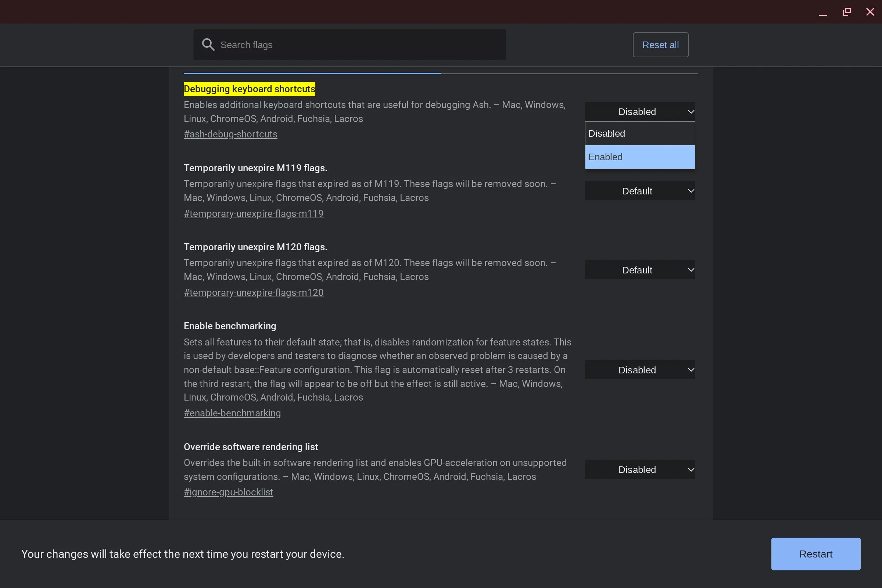Click the restore window icon in title bar
This screenshot has width=882, height=588.
click(x=846, y=12)
